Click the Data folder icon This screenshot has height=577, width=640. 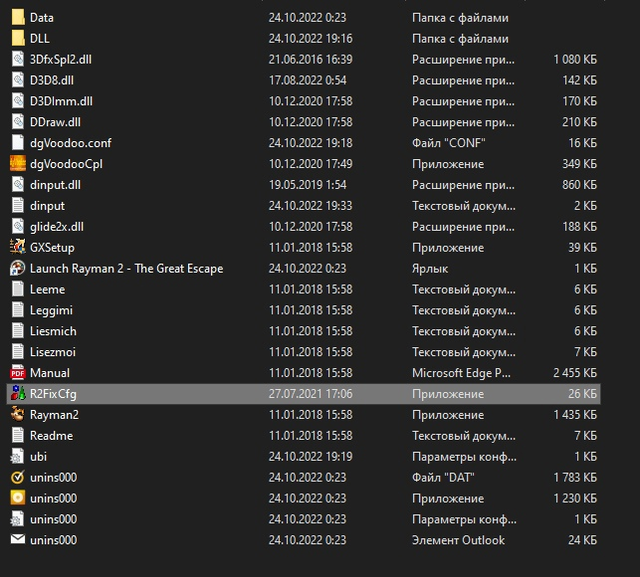pos(18,18)
